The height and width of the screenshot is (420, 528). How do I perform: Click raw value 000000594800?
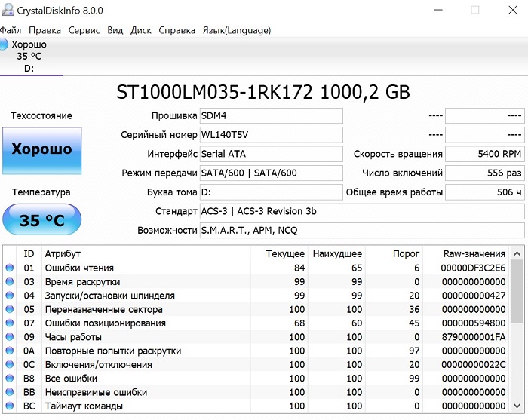point(474,323)
